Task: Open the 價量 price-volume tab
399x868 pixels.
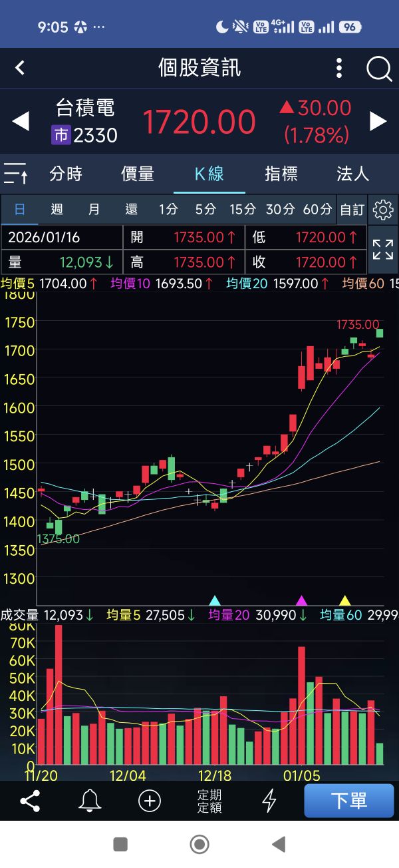Action: click(138, 174)
